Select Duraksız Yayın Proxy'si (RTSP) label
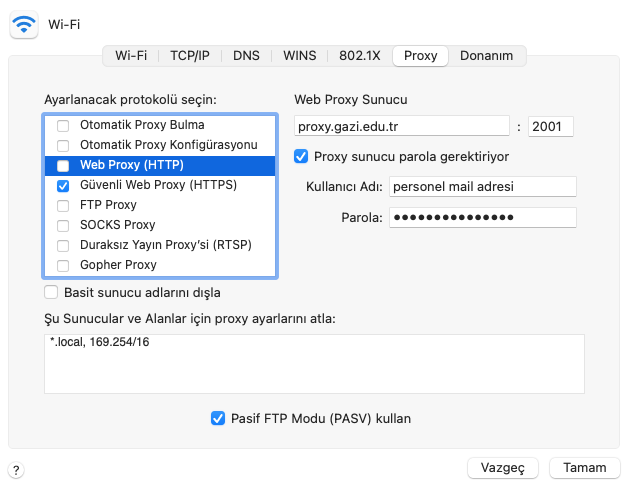The height and width of the screenshot is (487, 639). (165, 245)
